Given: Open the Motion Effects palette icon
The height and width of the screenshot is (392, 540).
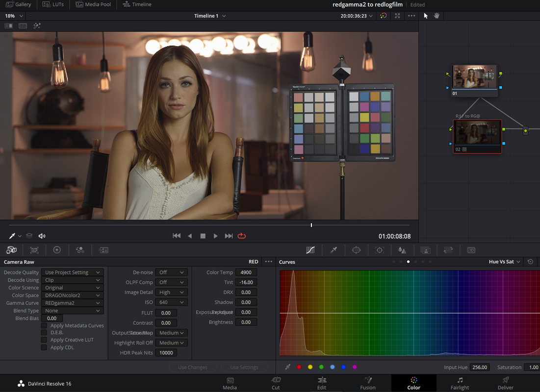Looking at the screenshot, I should [103, 250].
